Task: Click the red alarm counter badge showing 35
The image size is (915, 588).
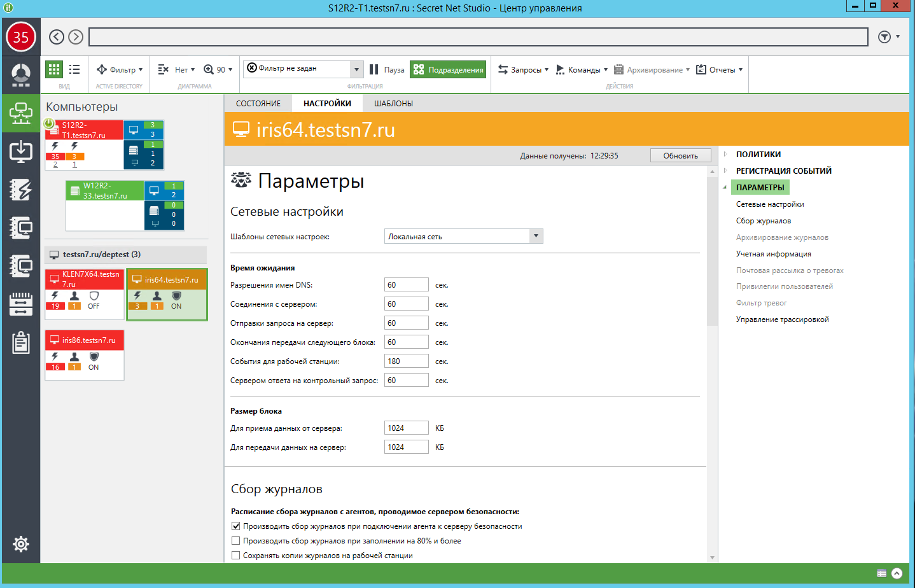Action: (21, 37)
